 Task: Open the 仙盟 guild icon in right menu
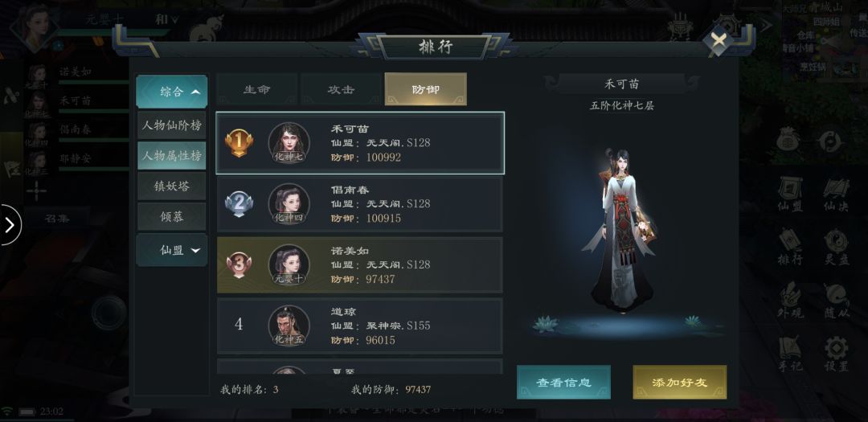pyautogui.click(x=790, y=194)
